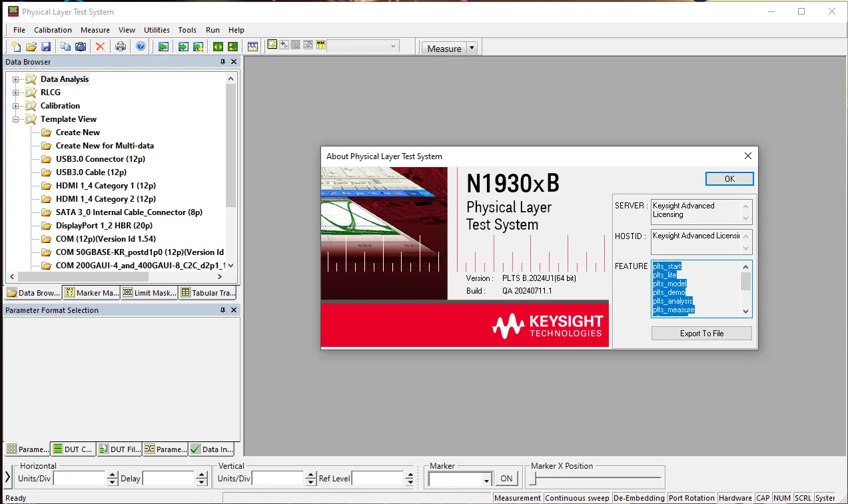The width and height of the screenshot is (848, 504).
Task: Click the Horizontal Units/Div input field
Action: coord(79,478)
